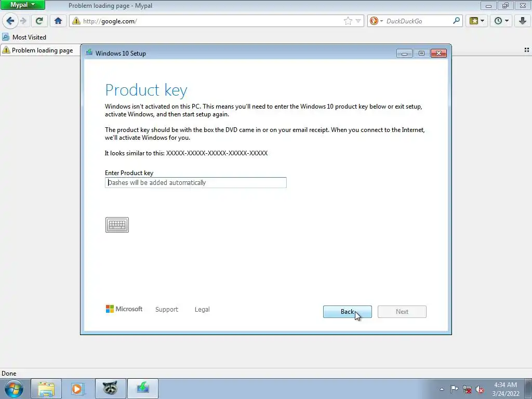This screenshot has width=532, height=399.
Task: Close the Mypal browser window
Action: coord(523,6)
